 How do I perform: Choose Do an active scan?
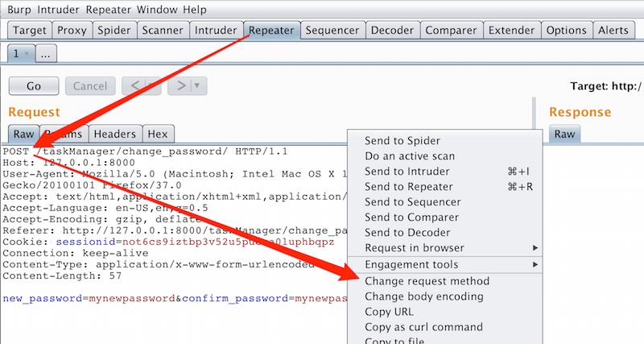[444, 156]
